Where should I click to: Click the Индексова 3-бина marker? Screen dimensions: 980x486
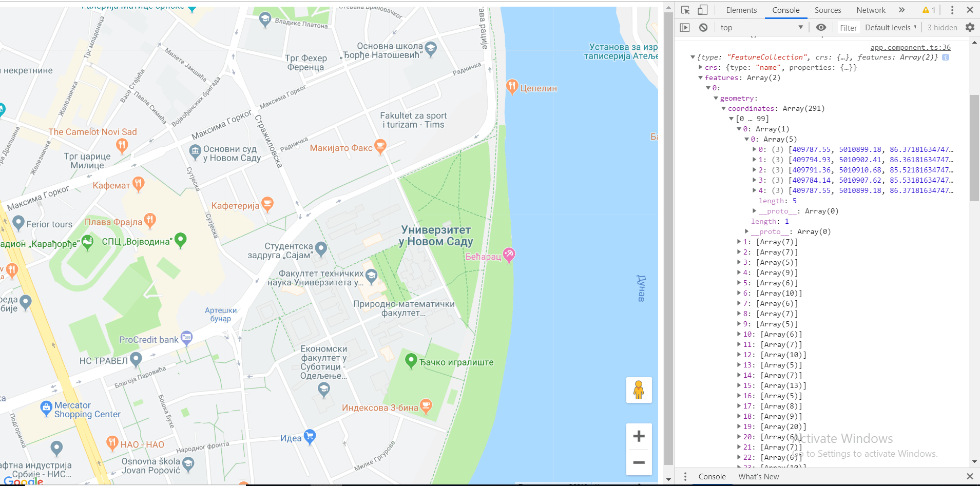pyautogui.click(x=426, y=406)
